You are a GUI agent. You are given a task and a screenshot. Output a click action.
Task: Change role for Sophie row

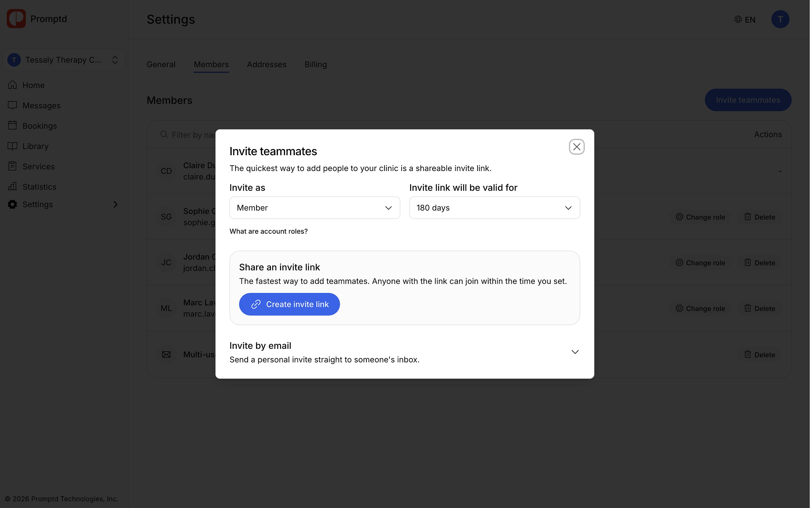click(701, 217)
